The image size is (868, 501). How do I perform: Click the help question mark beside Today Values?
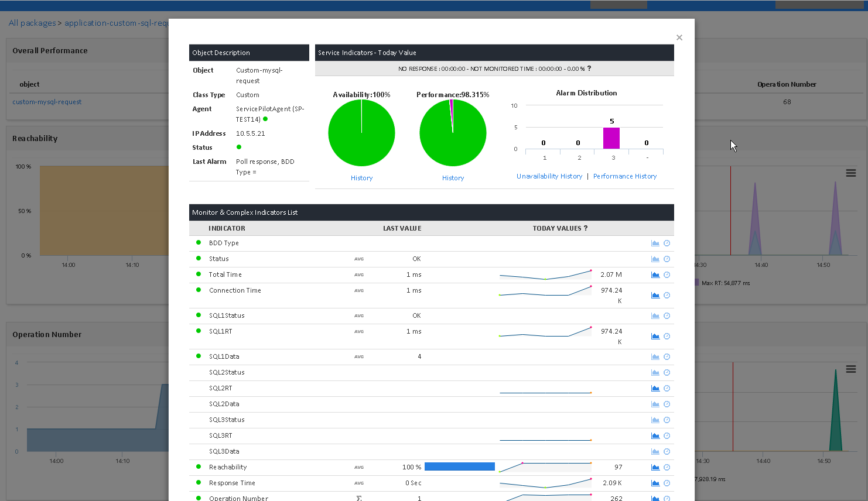click(586, 228)
